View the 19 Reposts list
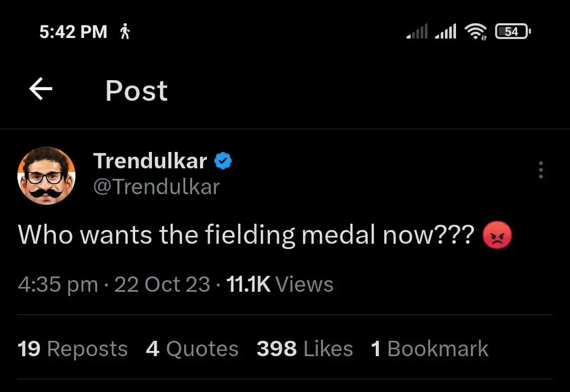 point(72,349)
